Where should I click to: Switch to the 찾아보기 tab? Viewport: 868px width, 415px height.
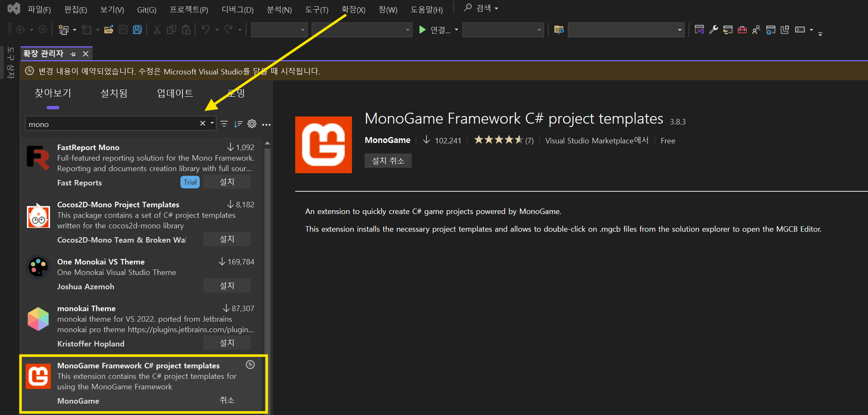pos(53,93)
